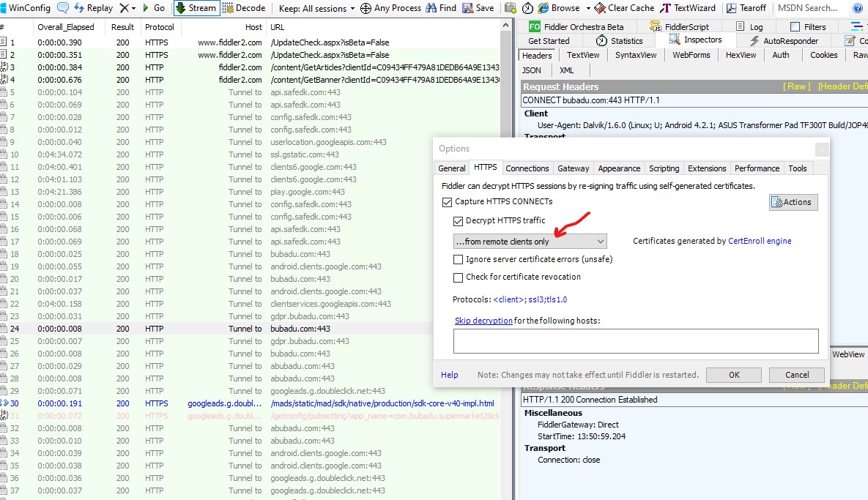The height and width of the screenshot is (500, 868).
Task: Click the camera screenshot icon
Action: pyautogui.click(x=511, y=8)
